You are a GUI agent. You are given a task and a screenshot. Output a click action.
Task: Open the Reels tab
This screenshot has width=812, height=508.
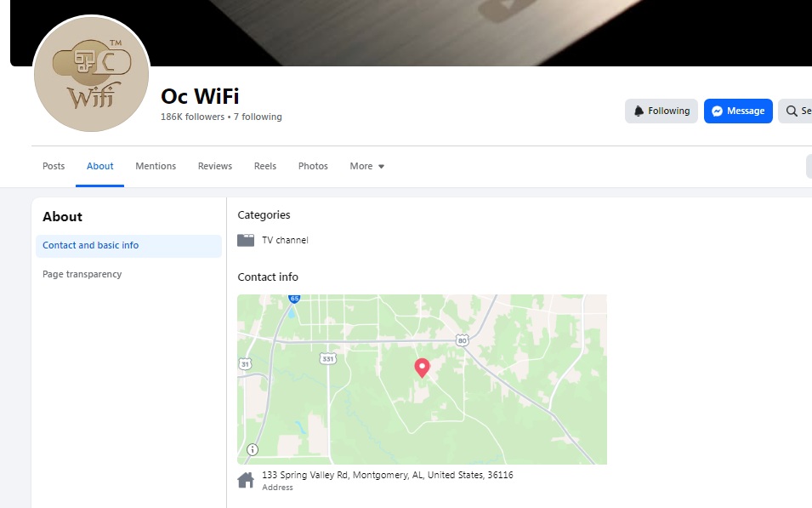[265, 166]
